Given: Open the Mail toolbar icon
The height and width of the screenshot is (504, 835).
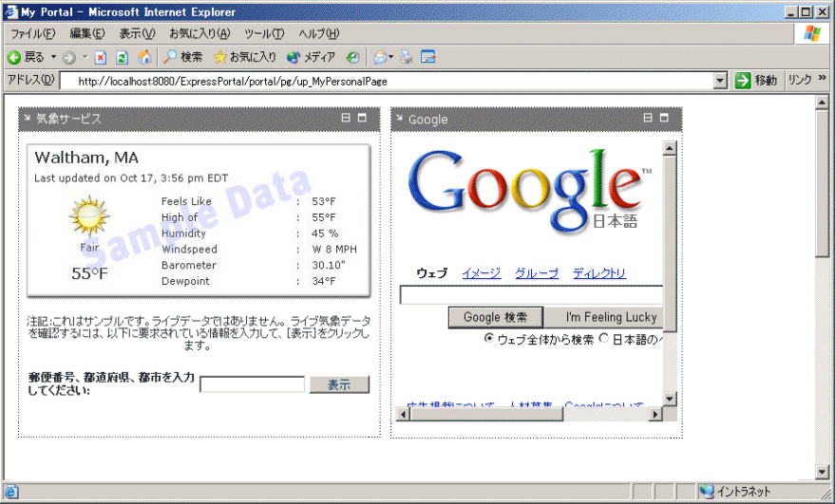Looking at the screenshot, I should pyautogui.click(x=380, y=57).
